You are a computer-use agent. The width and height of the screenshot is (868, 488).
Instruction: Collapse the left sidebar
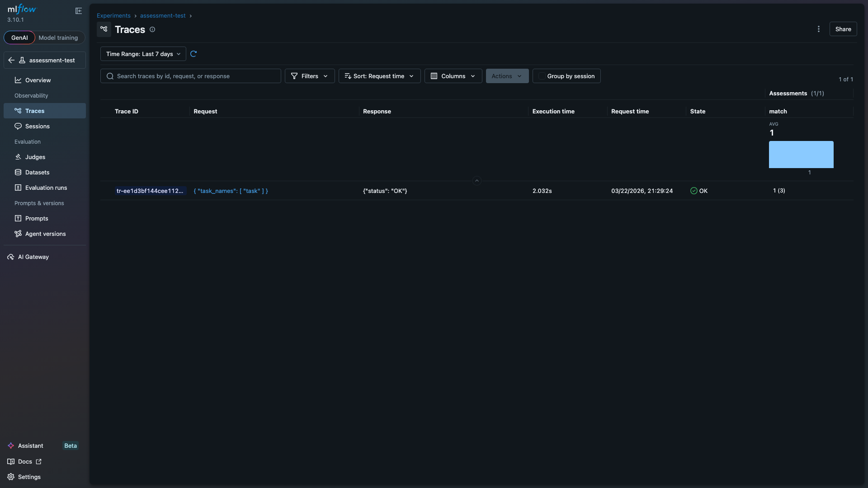coord(79,10)
